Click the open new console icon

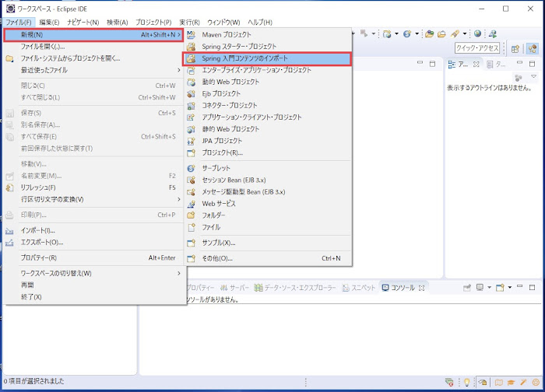(x=500, y=288)
